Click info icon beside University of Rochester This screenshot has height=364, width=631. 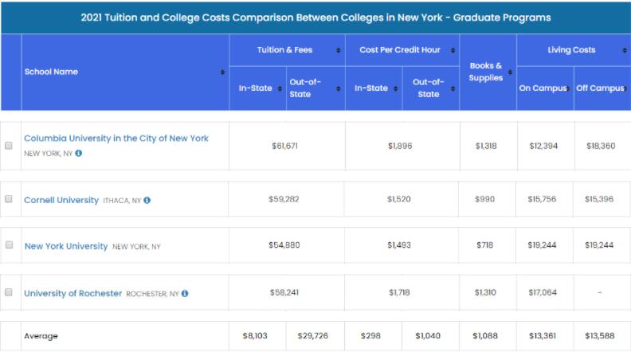pyautogui.click(x=185, y=294)
